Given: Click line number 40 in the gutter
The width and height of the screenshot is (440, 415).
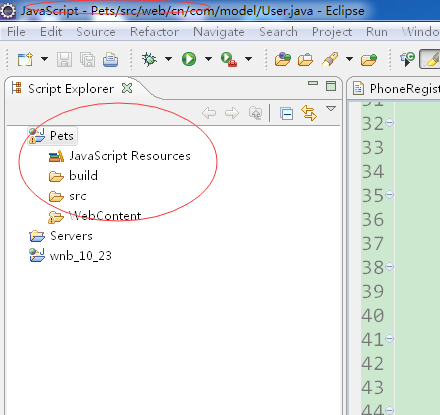Looking at the screenshot, I should click(x=373, y=316).
